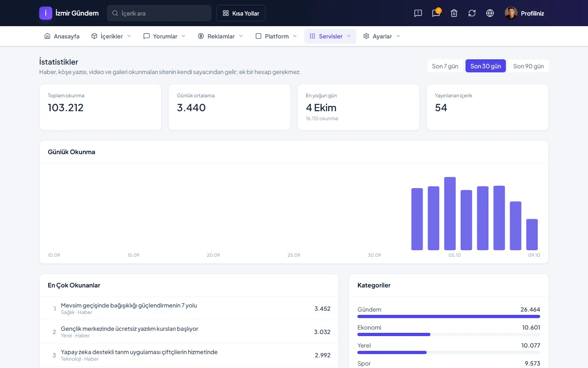This screenshot has width=588, height=368.
Task: Select the Son 90 gün range
Action: pyautogui.click(x=528, y=66)
